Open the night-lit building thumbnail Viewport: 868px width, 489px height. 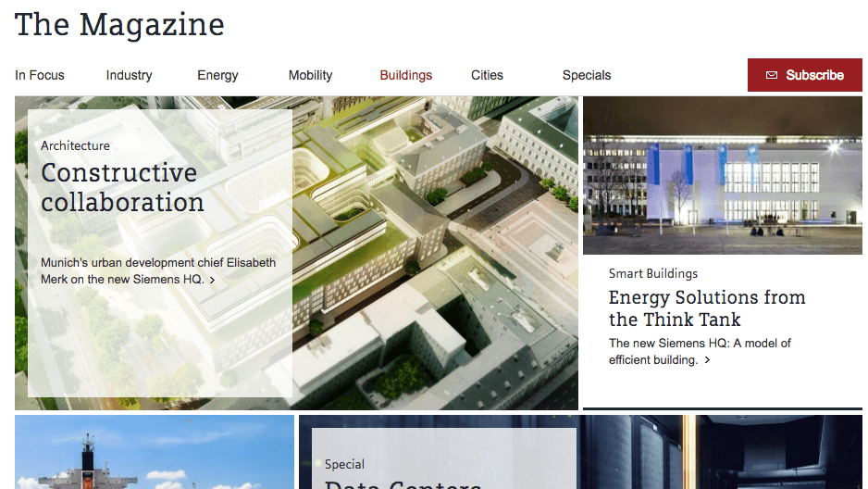(723, 176)
